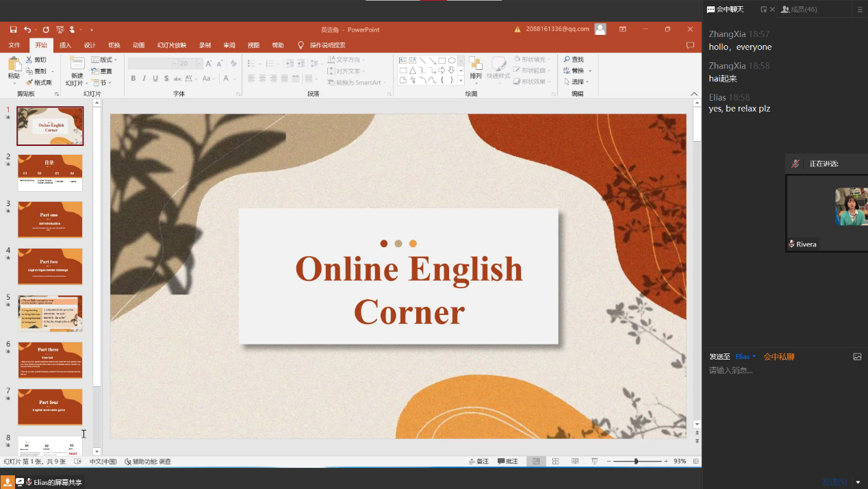
Task: Click the Find (查找) magnifier icon
Action: coord(567,60)
